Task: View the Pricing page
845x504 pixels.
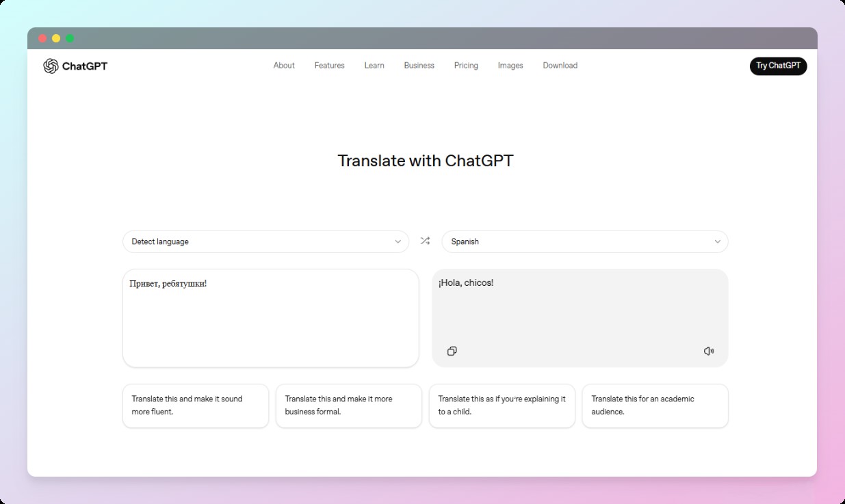Action: (466, 65)
